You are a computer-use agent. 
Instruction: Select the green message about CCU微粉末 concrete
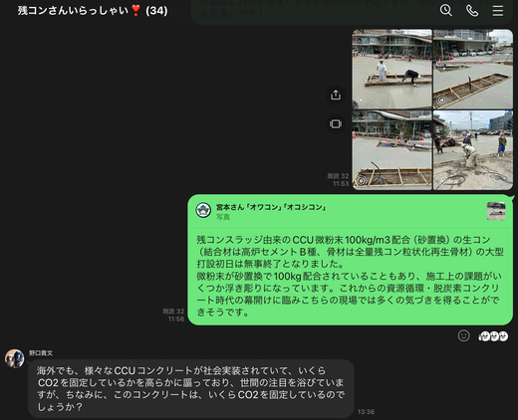click(350, 276)
